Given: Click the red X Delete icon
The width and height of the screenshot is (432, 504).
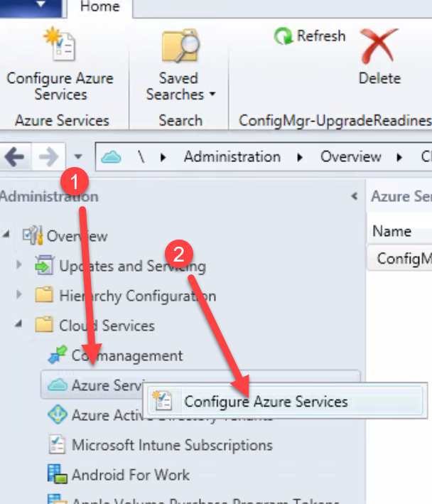Looking at the screenshot, I should coord(379,46).
